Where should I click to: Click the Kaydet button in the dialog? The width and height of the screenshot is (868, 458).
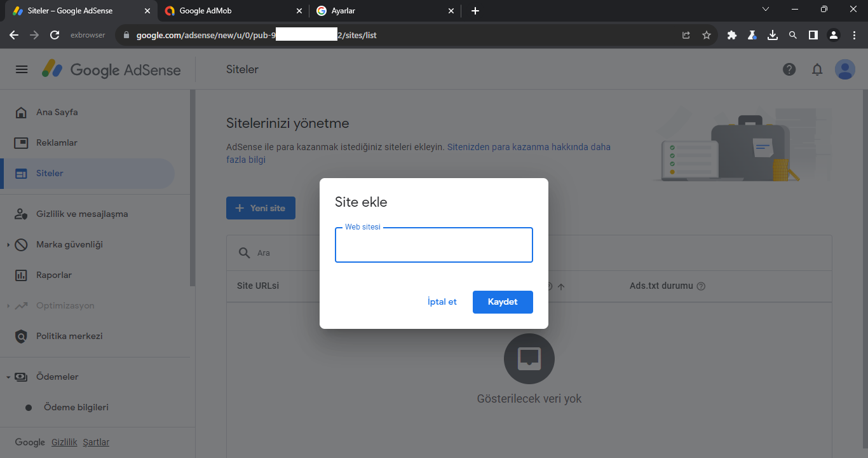(503, 302)
